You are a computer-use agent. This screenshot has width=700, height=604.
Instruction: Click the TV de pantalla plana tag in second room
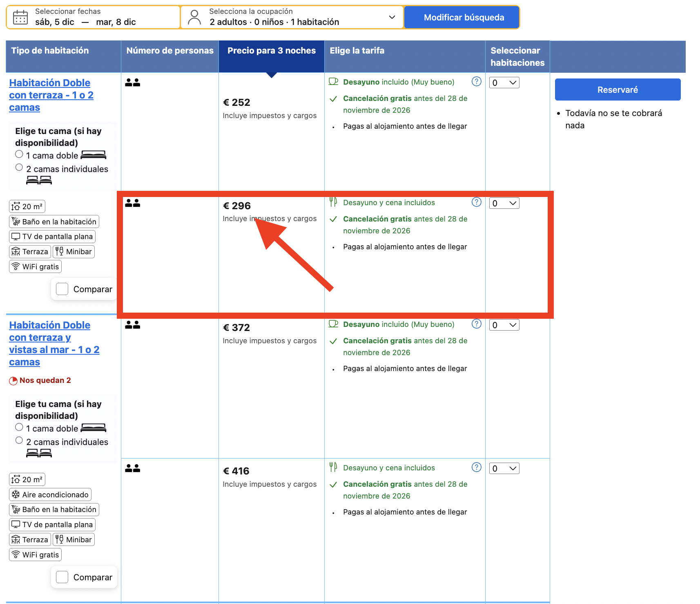[x=52, y=525]
